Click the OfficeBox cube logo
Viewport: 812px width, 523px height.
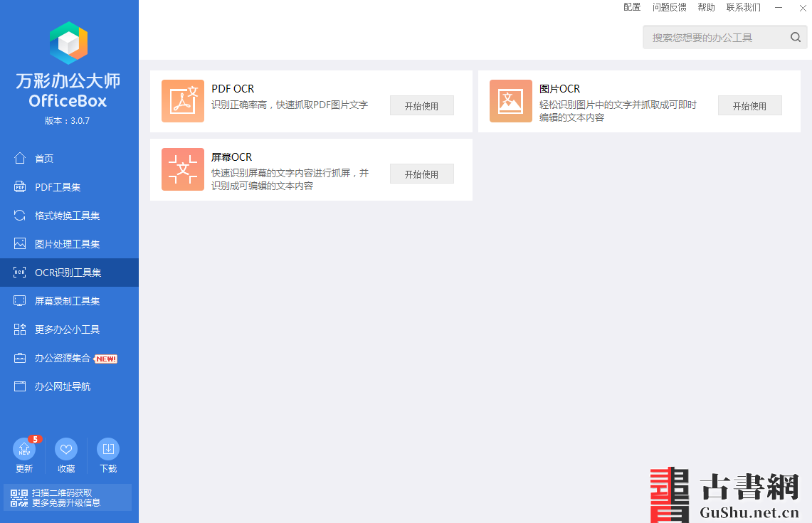click(69, 43)
